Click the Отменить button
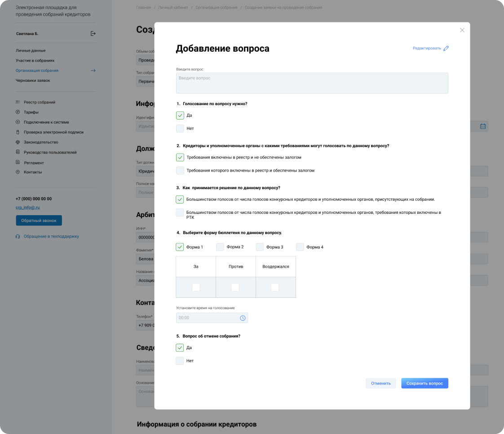The height and width of the screenshot is (434, 504). tap(380, 383)
